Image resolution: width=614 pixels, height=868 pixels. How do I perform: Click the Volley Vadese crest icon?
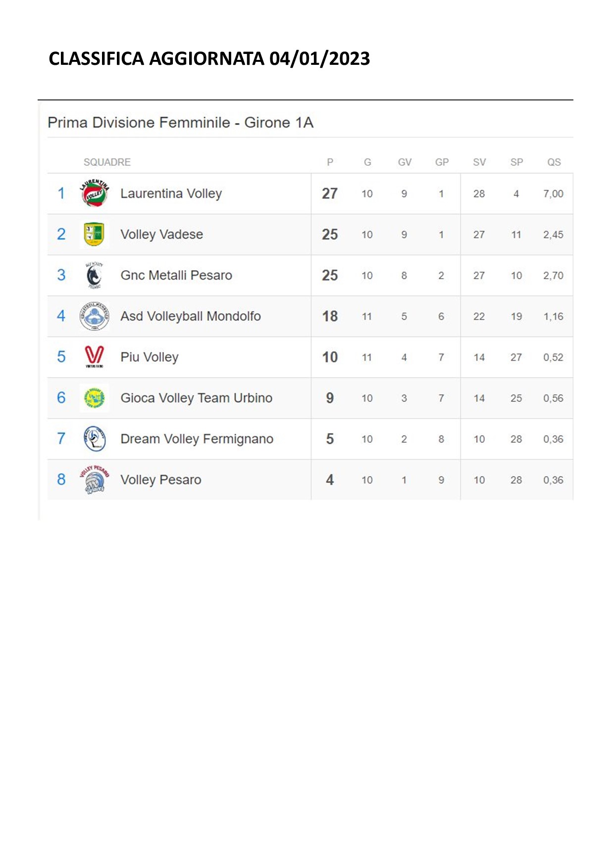click(x=94, y=235)
